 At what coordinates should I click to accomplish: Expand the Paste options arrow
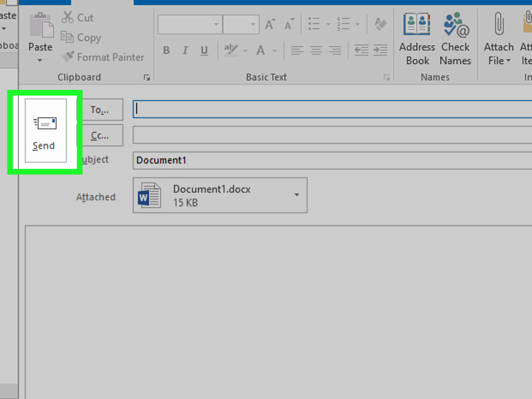coord(39,60)
